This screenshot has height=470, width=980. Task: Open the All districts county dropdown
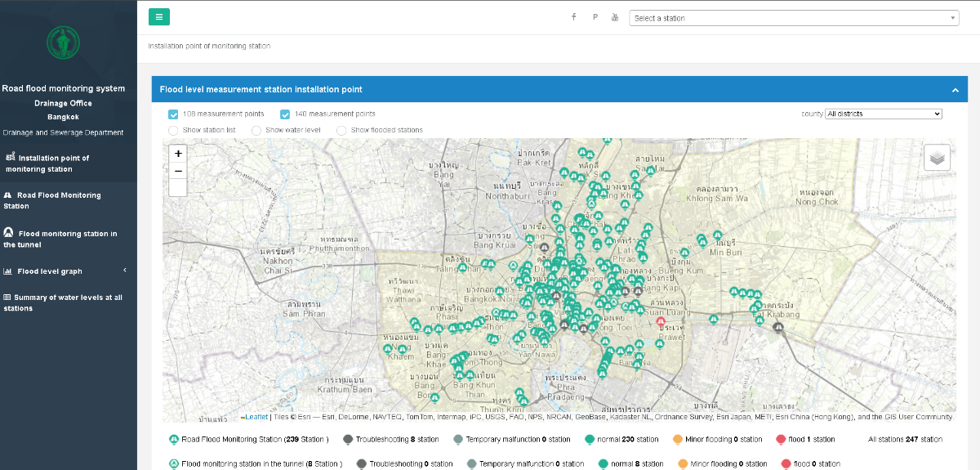pos(883,114)
